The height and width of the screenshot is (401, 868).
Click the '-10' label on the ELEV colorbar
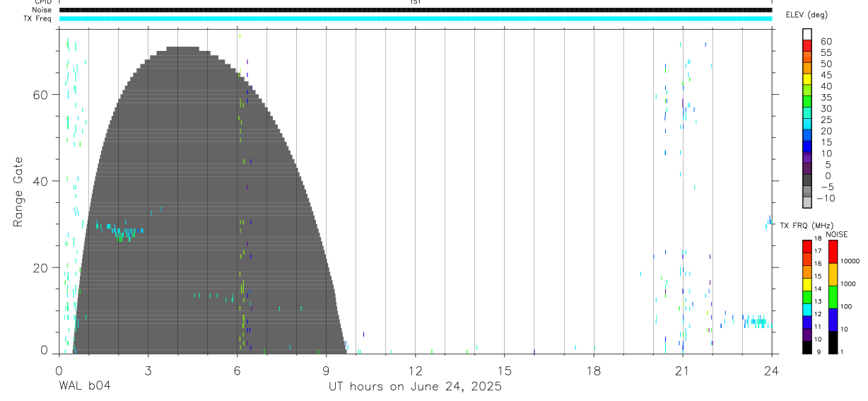[x=825, y=198]
